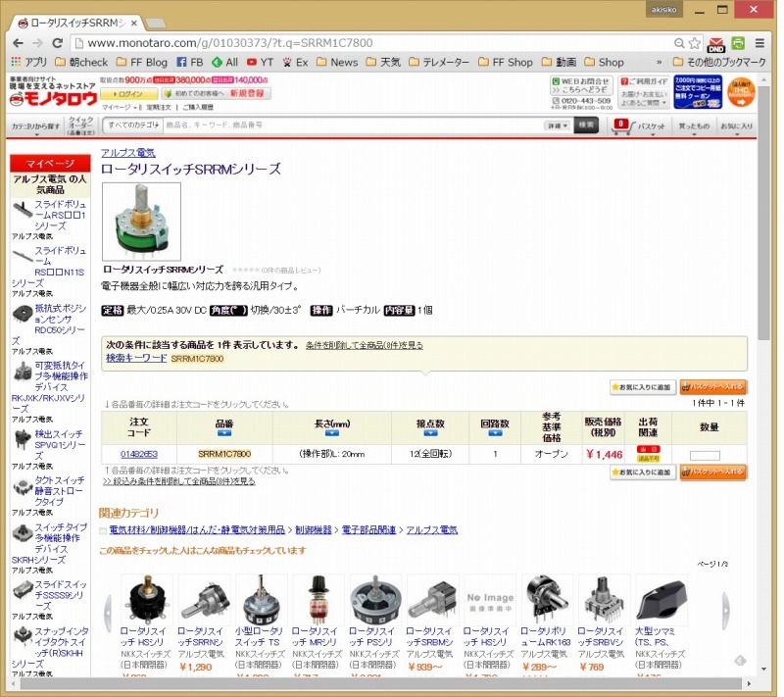Open 買ったもの purchased items menu
The height and width of the screenshot is (697, 784).
[694, 126]
